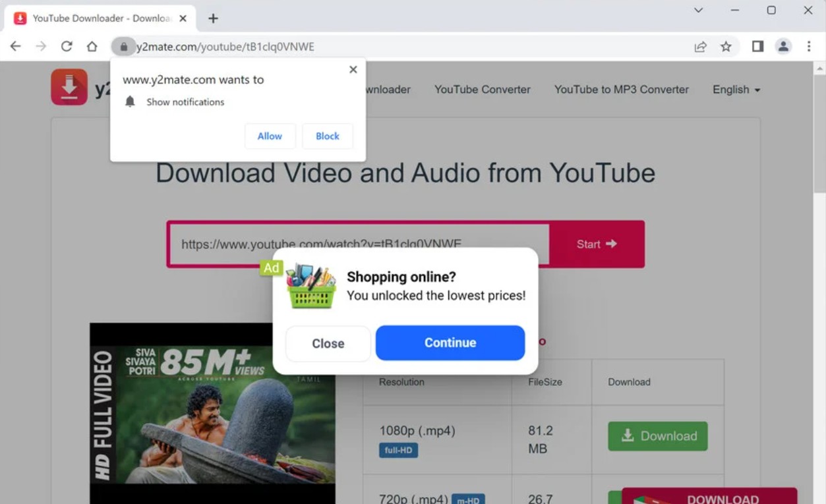The image size is (826, 504).
Task: Download the 1080p mp4 video
Action: [x=657, y=436]
